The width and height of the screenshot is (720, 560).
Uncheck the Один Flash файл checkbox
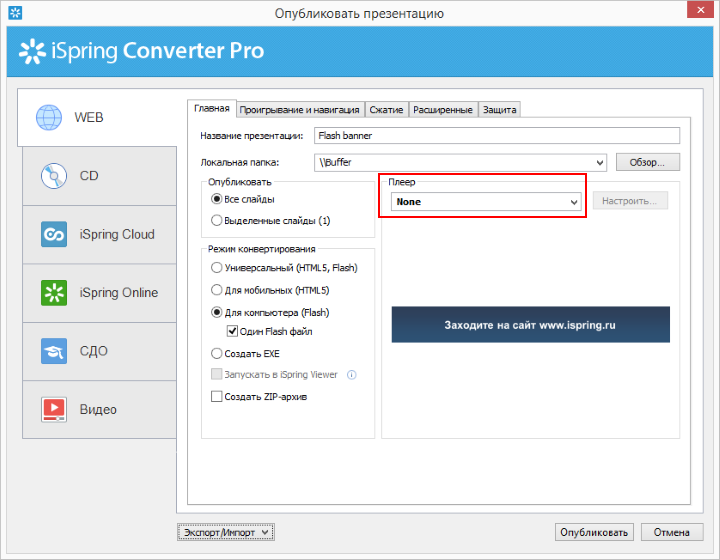click(232, 331)
